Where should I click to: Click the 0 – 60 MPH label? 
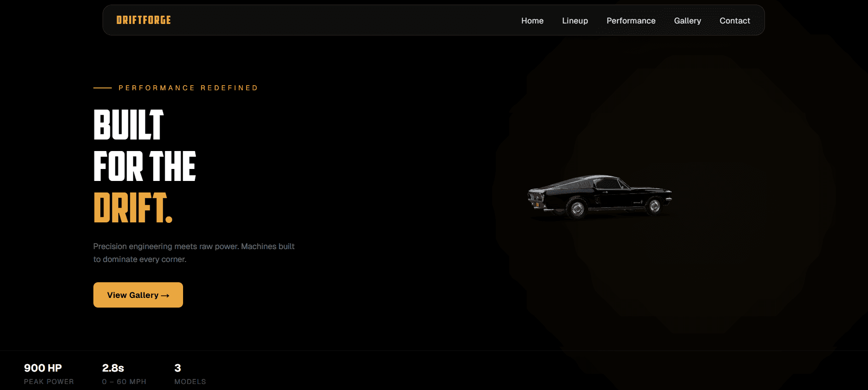pos(124,382)
